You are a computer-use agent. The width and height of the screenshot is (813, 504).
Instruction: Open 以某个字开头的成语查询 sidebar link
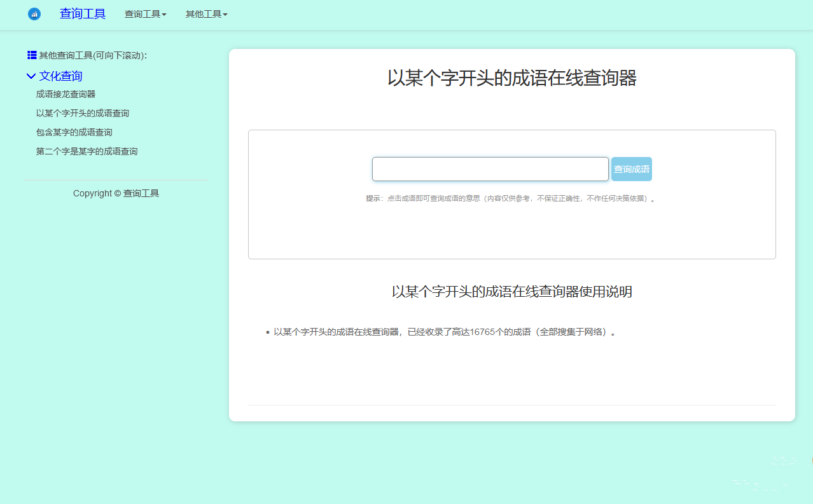click(83, 113)
